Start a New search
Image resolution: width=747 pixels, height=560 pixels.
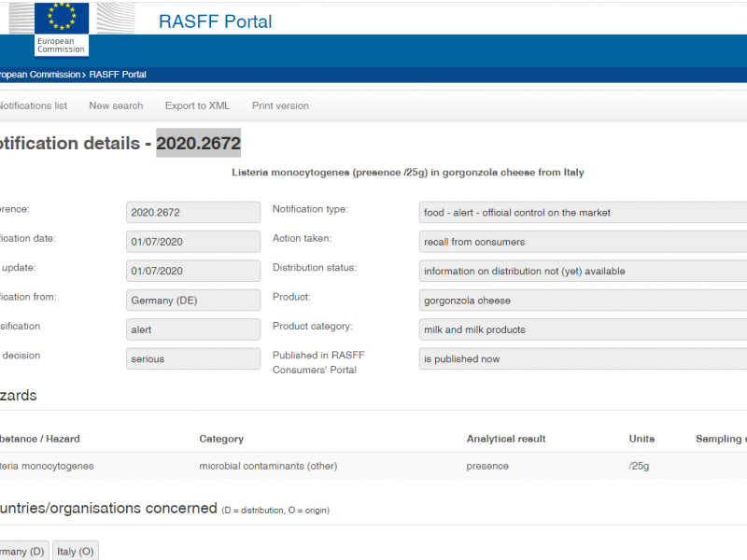point(116,105)
